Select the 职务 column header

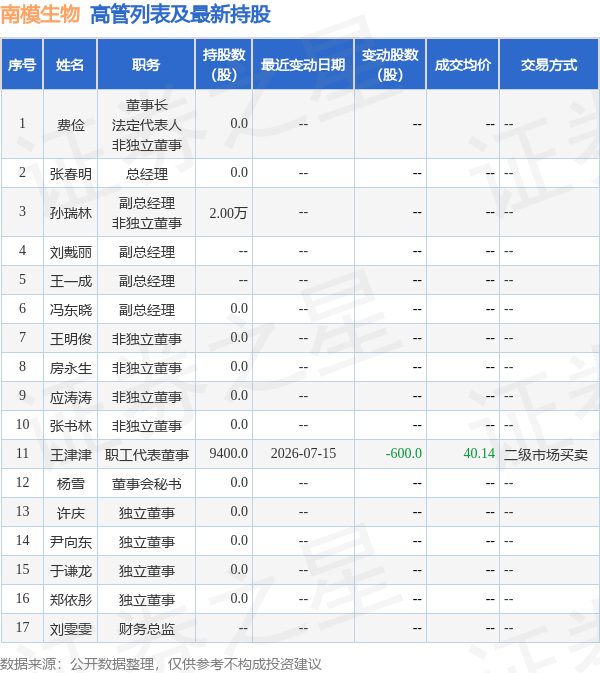146,65
